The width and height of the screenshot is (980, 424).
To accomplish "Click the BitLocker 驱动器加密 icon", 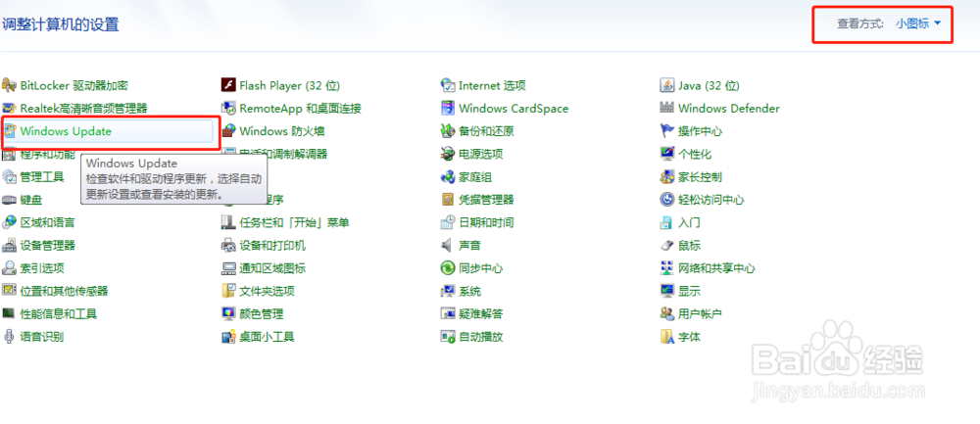I will click(x=10, y=85).
